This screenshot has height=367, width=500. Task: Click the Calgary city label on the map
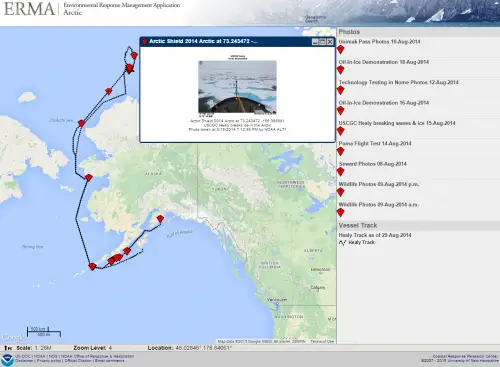[x=318, y=287]
